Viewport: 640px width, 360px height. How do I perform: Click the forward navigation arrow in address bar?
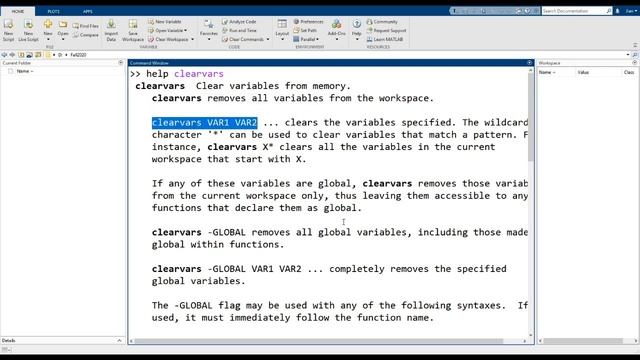click(x=12, y=55)
